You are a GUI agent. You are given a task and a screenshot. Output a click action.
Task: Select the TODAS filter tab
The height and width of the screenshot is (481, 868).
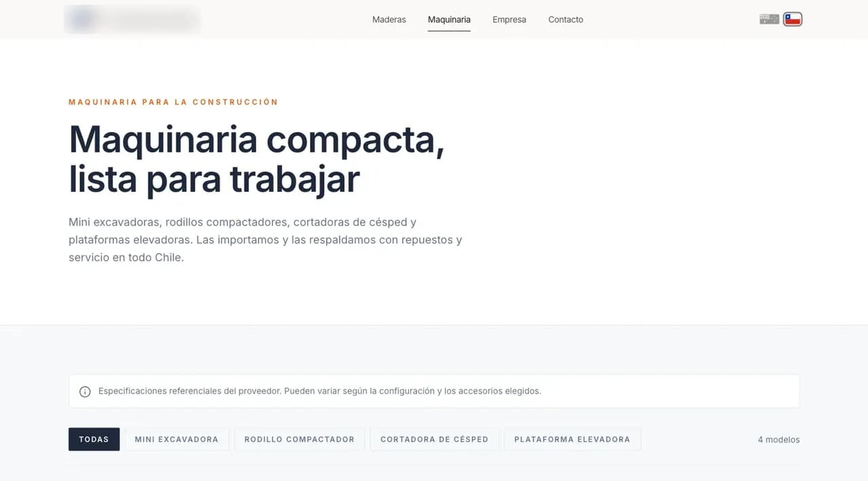coord(94,439)
